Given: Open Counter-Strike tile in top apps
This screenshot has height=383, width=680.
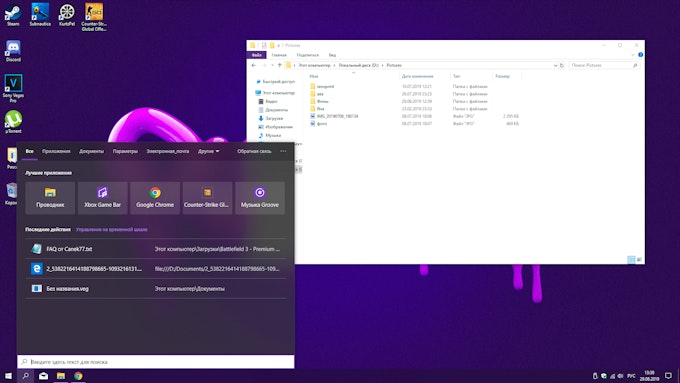Looking at the screenshot, I should point(207,198).
